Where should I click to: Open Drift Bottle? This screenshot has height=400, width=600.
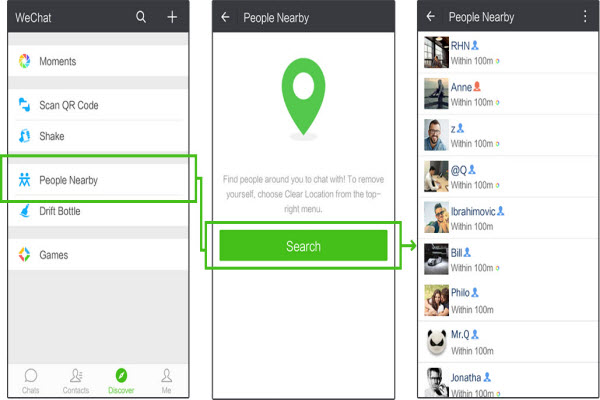tap(98, 211)
